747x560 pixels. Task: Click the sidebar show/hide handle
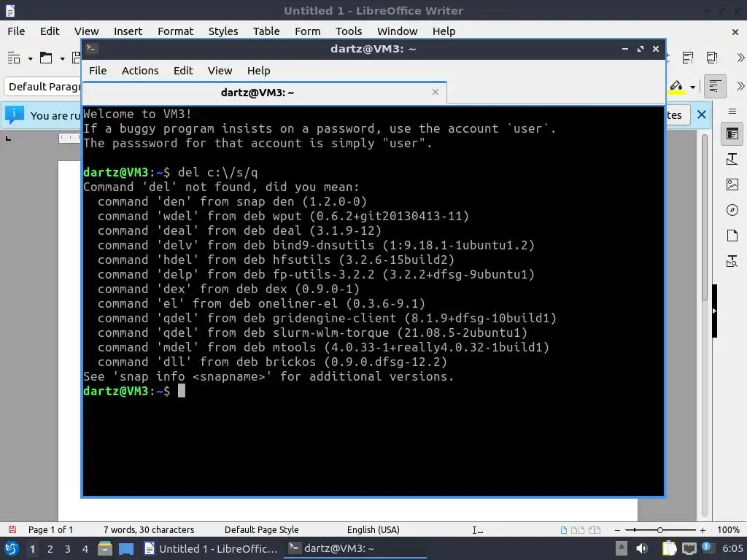715,311
